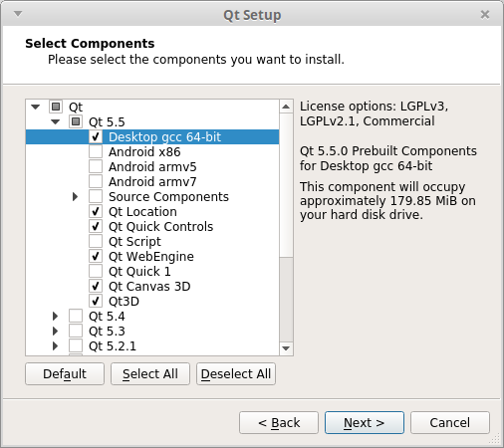Uncheck the Qt WebEngine component
The width and height of the screenshot is (504, 448).
click(x=96, y=256)
